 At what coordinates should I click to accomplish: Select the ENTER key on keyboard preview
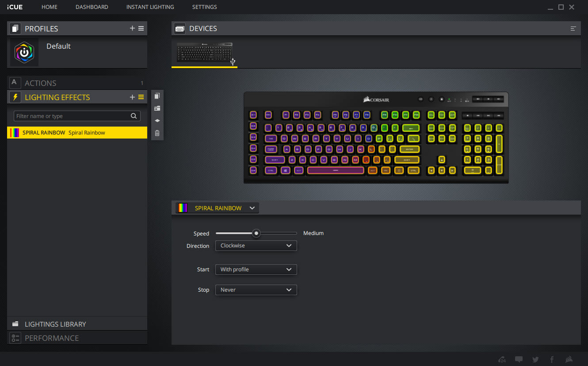click(x=409, y=149)
